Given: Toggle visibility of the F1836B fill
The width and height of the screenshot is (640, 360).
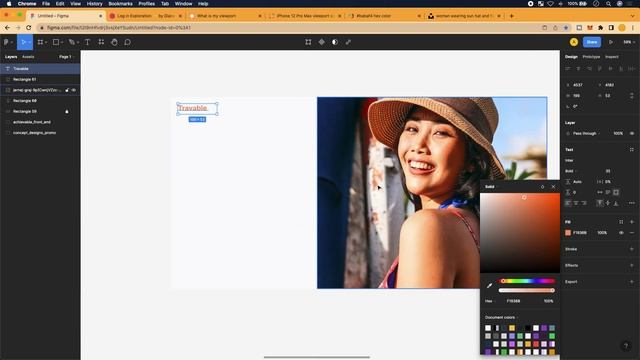Looking at the screenshot, I should [x=621, y=233].
